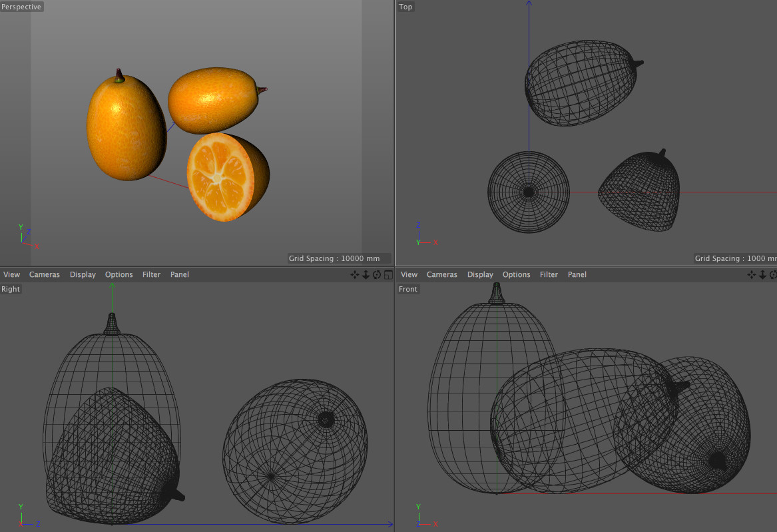Open the Options menu in Right viewport
The width and height of the screenshot is (777, 532).
click(119, 275)
